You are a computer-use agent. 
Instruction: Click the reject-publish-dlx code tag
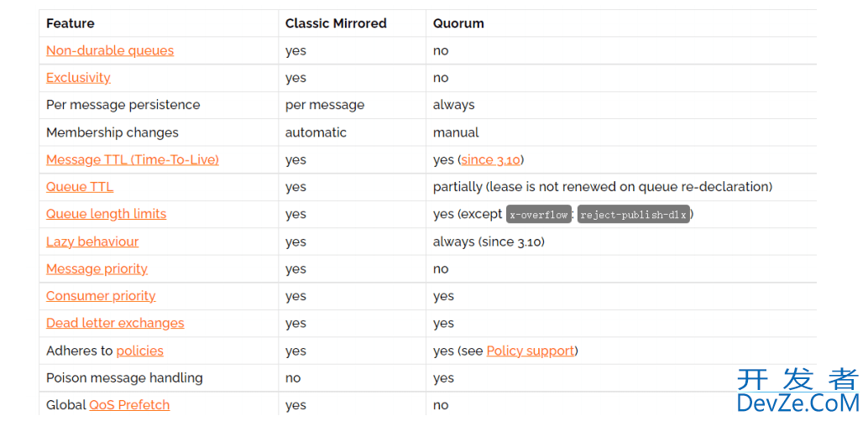[633, 215]
